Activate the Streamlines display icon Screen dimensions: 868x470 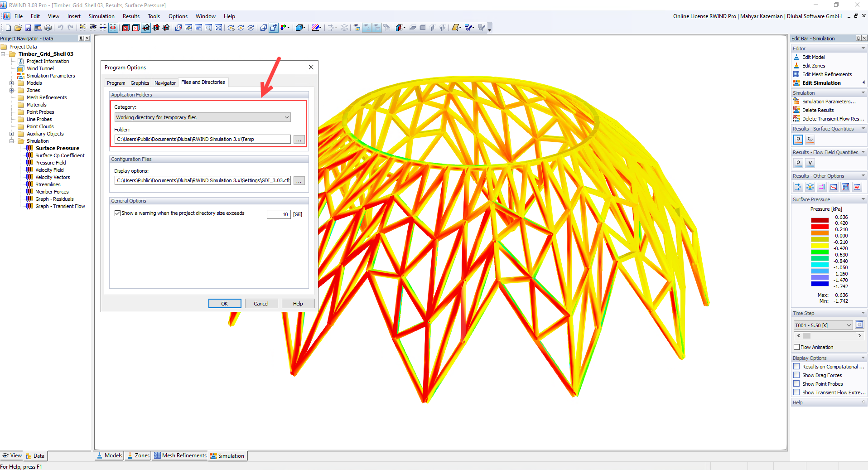coord(810,187)
